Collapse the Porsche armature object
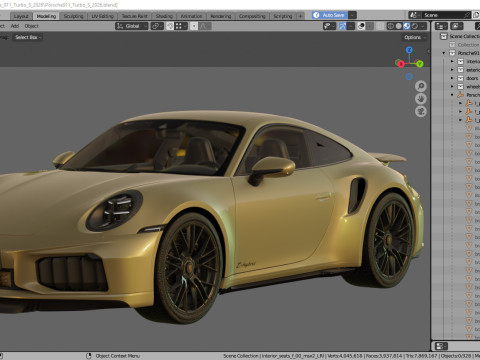This screenshot has height=360, width=480. 452,95
